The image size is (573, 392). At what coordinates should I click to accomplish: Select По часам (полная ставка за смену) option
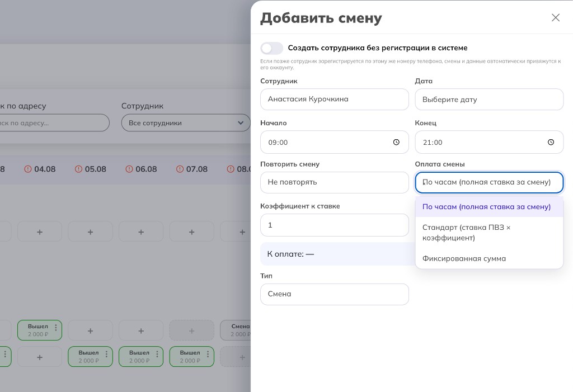coord(489,207)
